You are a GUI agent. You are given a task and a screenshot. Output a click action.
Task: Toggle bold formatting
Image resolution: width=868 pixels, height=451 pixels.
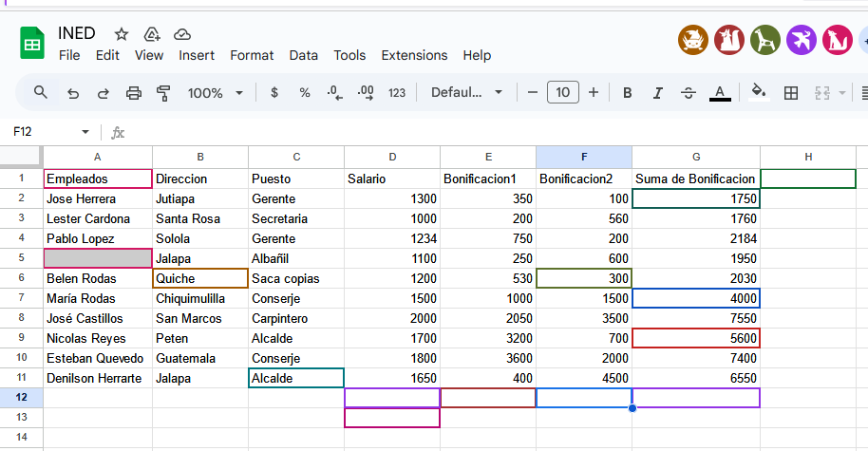pos(627,93)
